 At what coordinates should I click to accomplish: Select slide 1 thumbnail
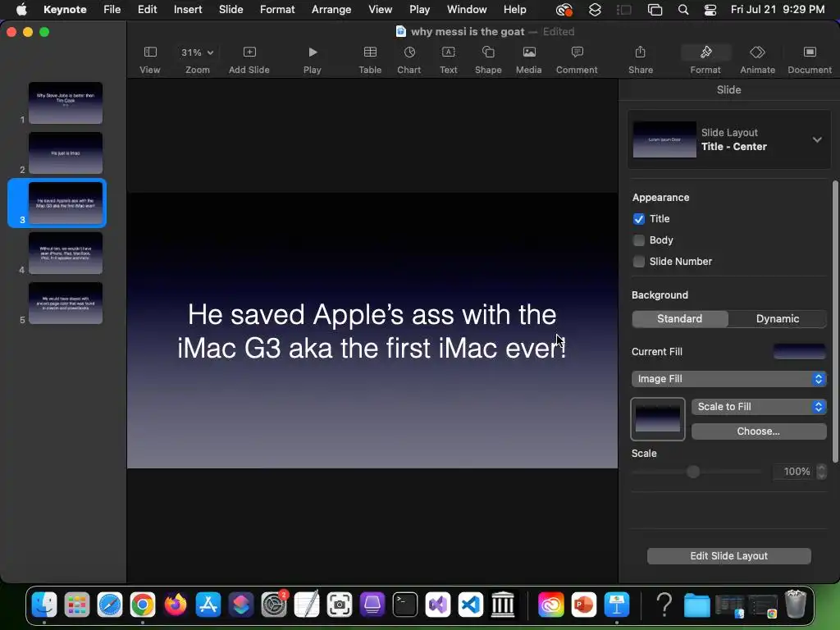pos(66,103)
